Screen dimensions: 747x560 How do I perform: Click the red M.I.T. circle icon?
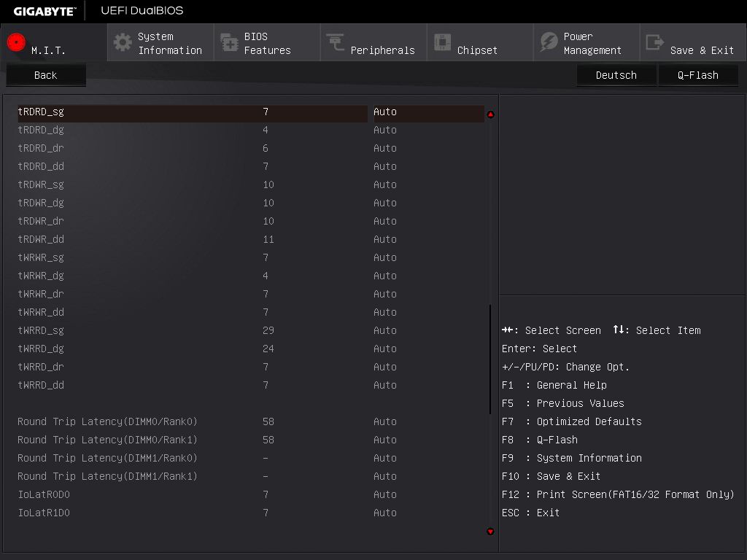[16, 42]
